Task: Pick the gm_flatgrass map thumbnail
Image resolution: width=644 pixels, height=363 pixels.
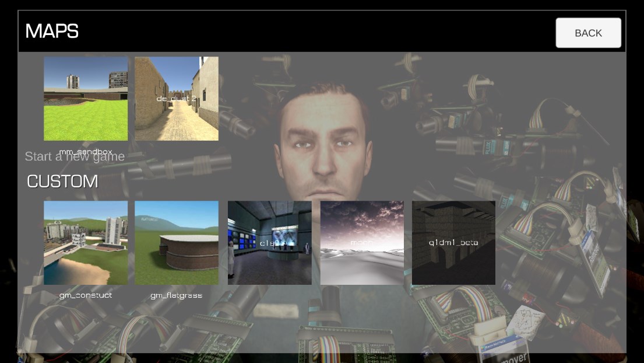Action: click(177, 243)
